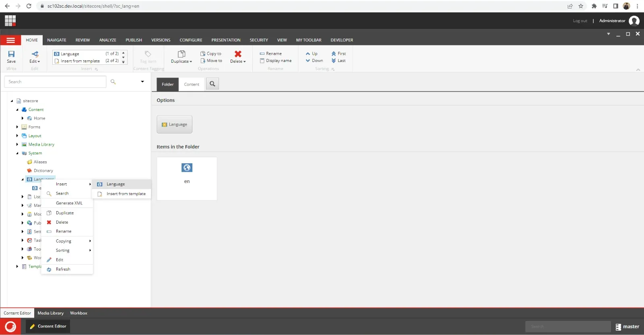Screen dimensions: 644x335
Task: Bookmark page with browser star icon
Action: click(x=581, y=6)
